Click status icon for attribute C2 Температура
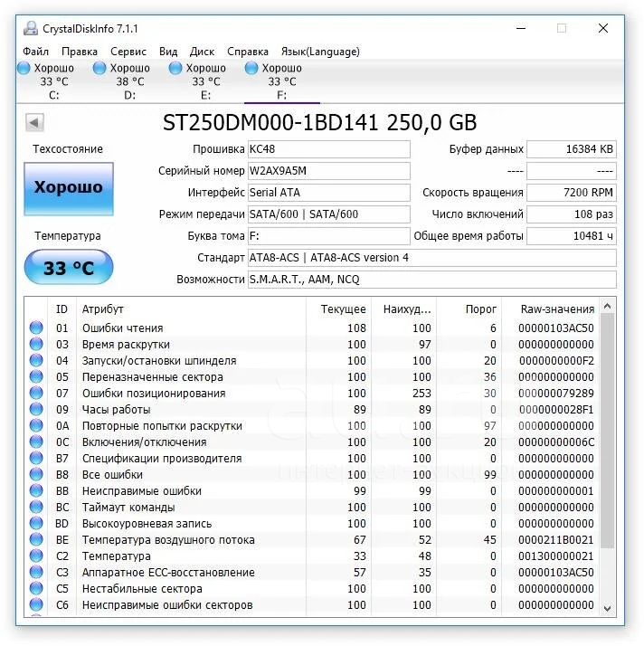Image resolution: width=644 pixels, height=646 pixels. [36, 556]
